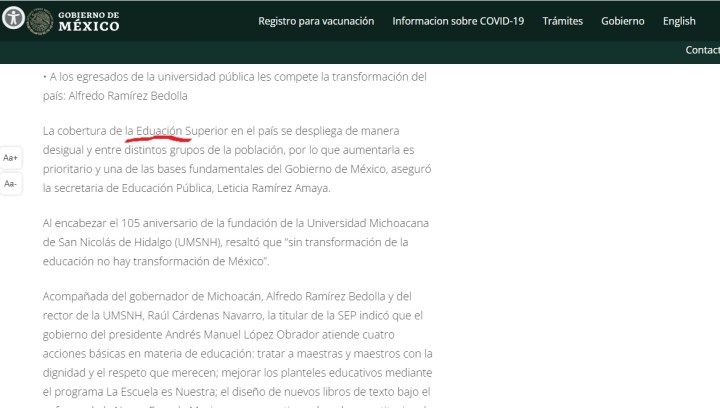Switch the site language to English

click(679, 21)
